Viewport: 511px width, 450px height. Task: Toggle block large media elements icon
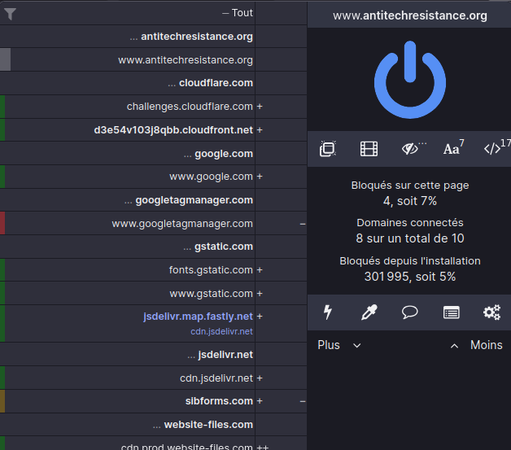click(x=369, y=149)
